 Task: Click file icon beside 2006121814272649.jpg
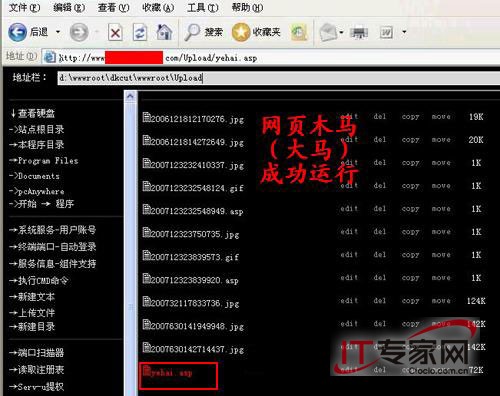[147, 141]
